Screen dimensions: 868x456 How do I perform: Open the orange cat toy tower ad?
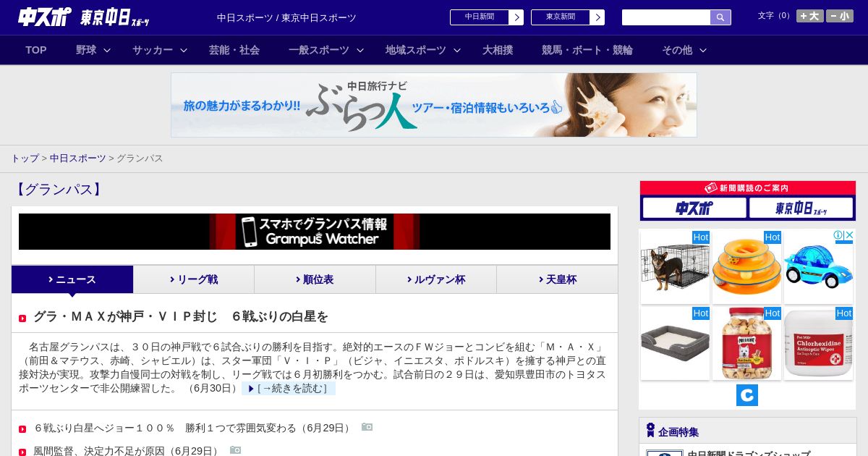746,267
